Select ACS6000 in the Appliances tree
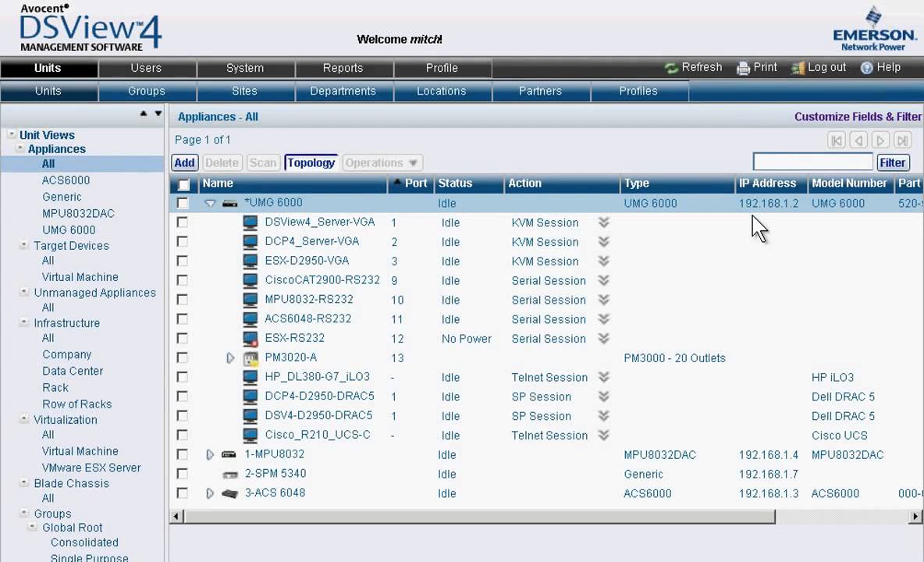Viewport: 924px width, 562px height. point(66,180)
